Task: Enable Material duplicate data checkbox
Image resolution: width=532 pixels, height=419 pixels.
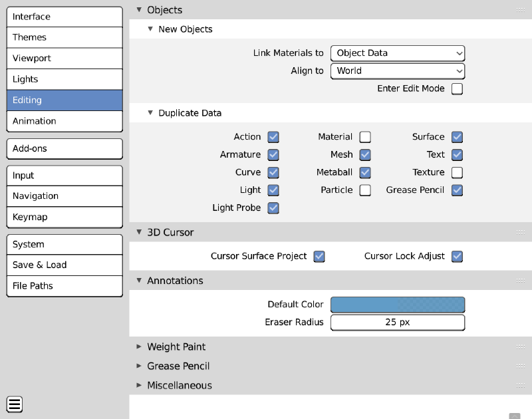Action: click(x=365, y=137)
